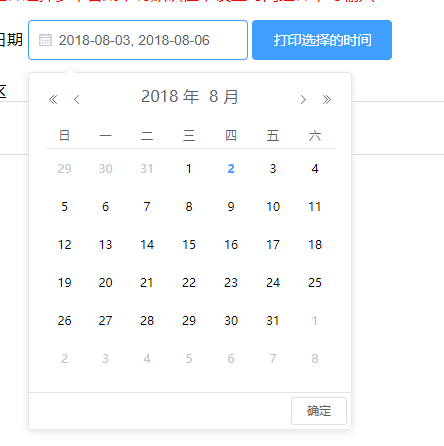
Task: Select grayed September 4 in last row
Action: 147,359
